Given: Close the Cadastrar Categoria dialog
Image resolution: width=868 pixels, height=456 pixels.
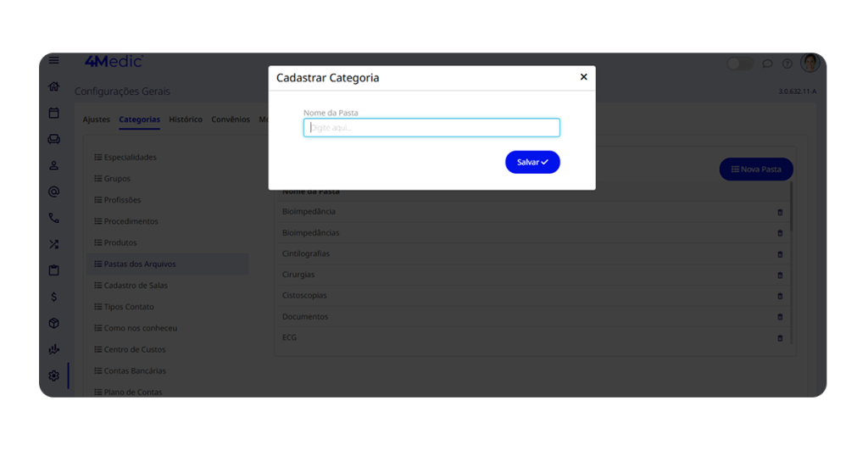Looking at the screenshot, I should (583, 77).
